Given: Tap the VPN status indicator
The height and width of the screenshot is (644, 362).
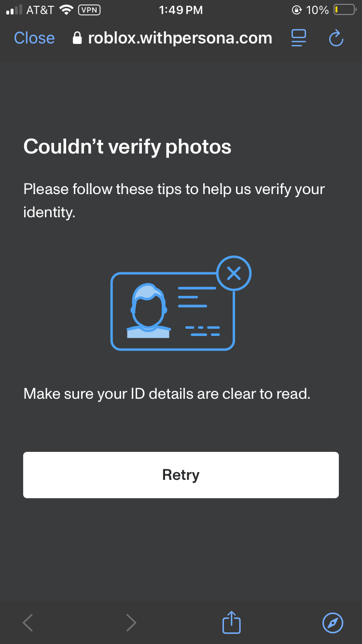Looking at the screenshot, I should point(89,10).
